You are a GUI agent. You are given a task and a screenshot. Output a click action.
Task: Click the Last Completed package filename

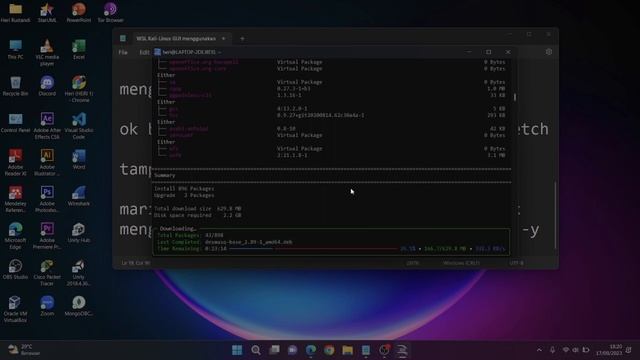pos(249,242)
